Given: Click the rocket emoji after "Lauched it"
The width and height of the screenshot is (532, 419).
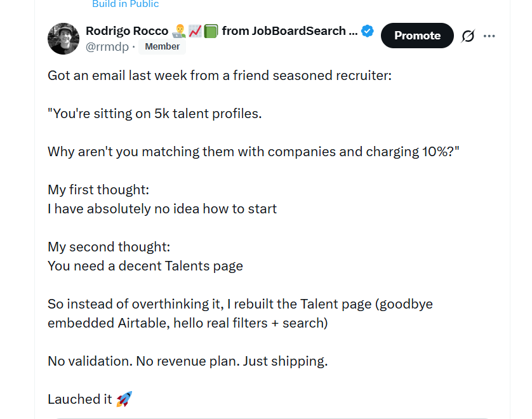Looking at the screenshot, I should pyautogui.click(x=124, y=399).
